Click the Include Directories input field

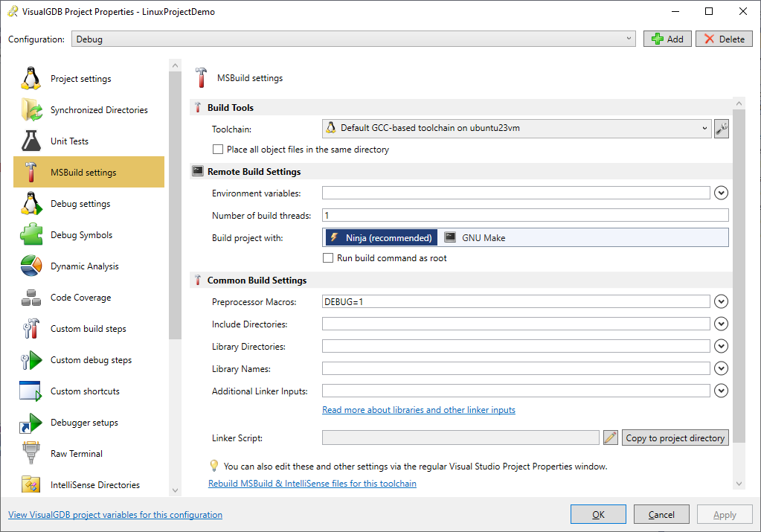point(516,324)
